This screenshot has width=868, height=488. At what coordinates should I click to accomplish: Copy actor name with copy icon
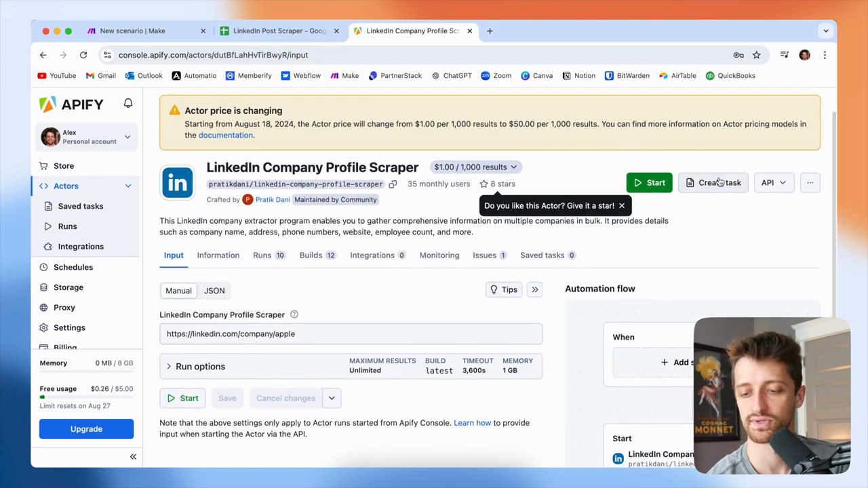[393, 184]
